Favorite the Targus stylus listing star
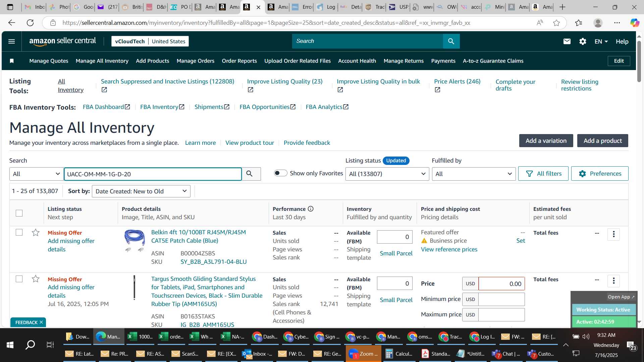The width and height of the screenshot is (644, 362). [36, 279]
